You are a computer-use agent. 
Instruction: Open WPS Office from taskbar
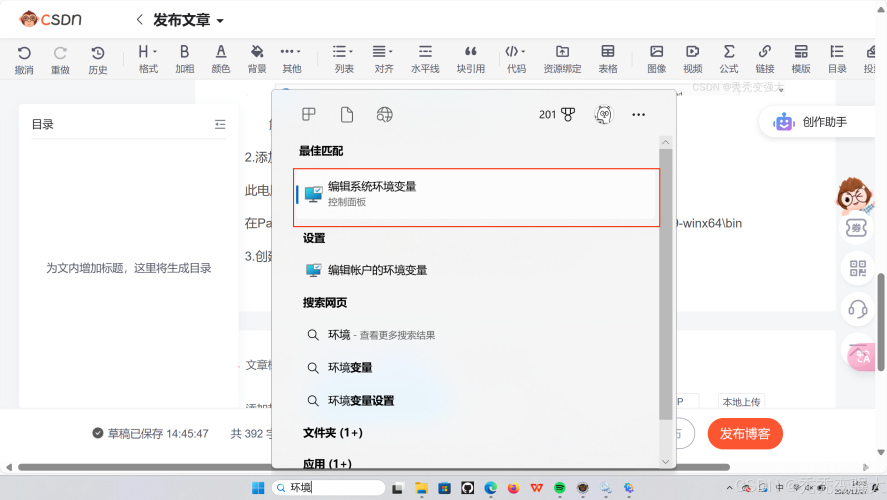pos(536,488)
